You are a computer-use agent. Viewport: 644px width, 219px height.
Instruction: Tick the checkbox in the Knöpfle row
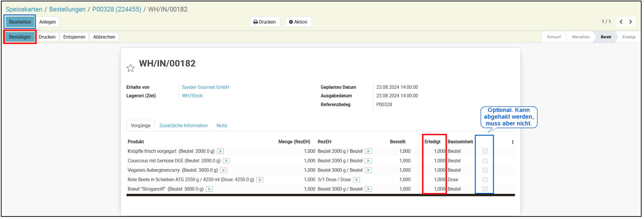(485, 151)
